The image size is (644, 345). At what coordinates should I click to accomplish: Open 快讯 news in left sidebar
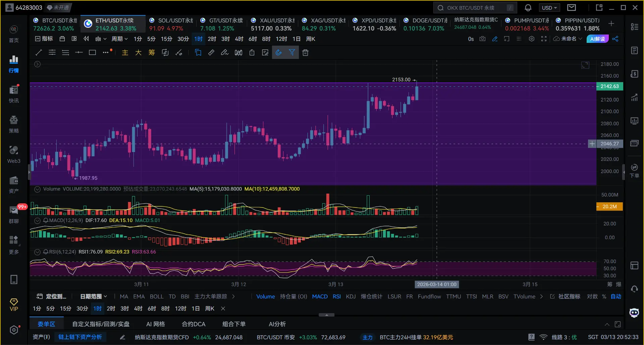click(x=14, y=94)
